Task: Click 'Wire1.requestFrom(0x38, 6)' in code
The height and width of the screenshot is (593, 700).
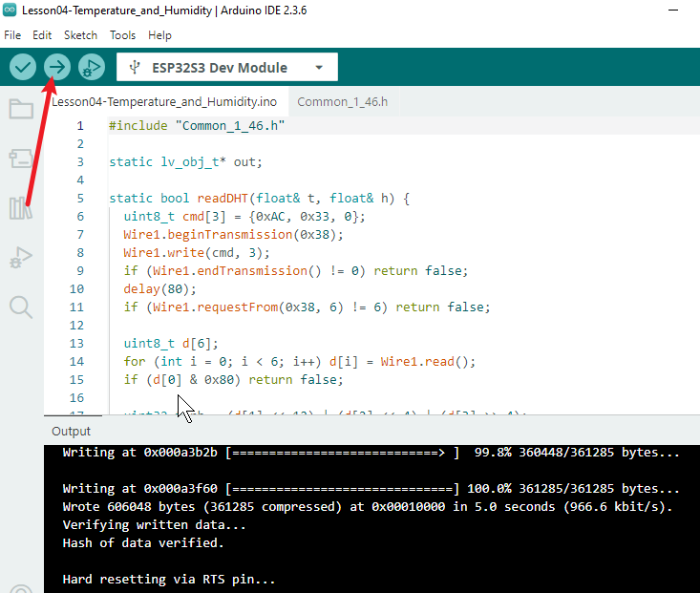Action: (248, 307)
